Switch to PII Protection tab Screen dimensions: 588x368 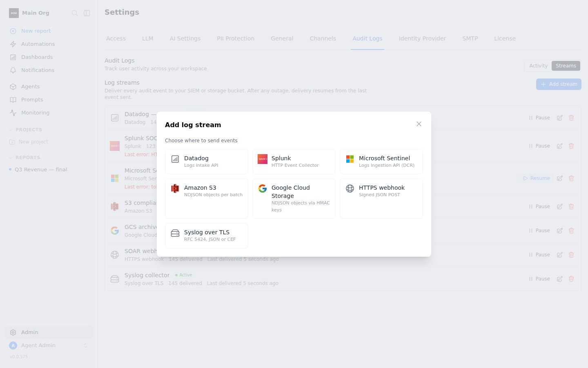tap(236, 38)
